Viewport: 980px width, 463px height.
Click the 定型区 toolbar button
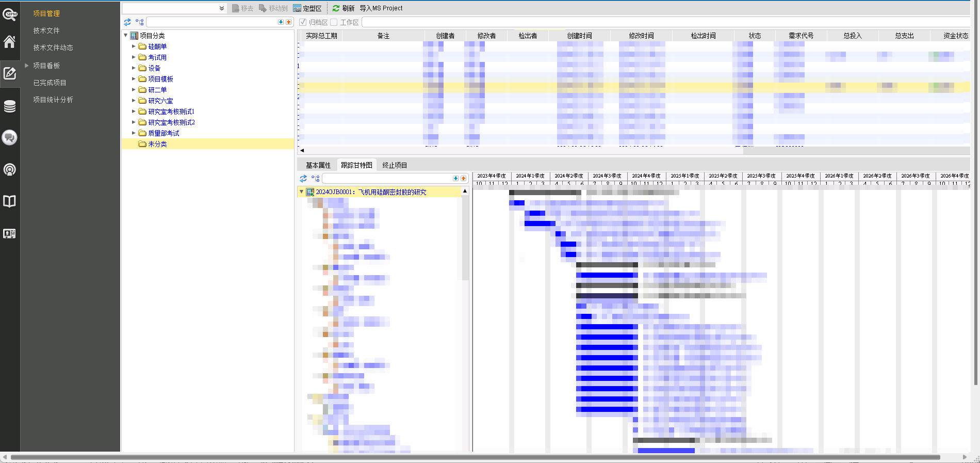(x=307, y=8)
